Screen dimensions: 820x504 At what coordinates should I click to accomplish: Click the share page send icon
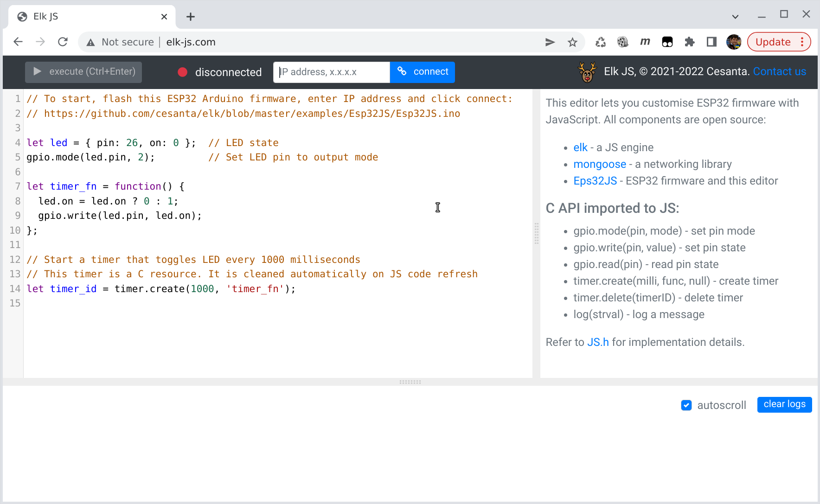point(550,42)
